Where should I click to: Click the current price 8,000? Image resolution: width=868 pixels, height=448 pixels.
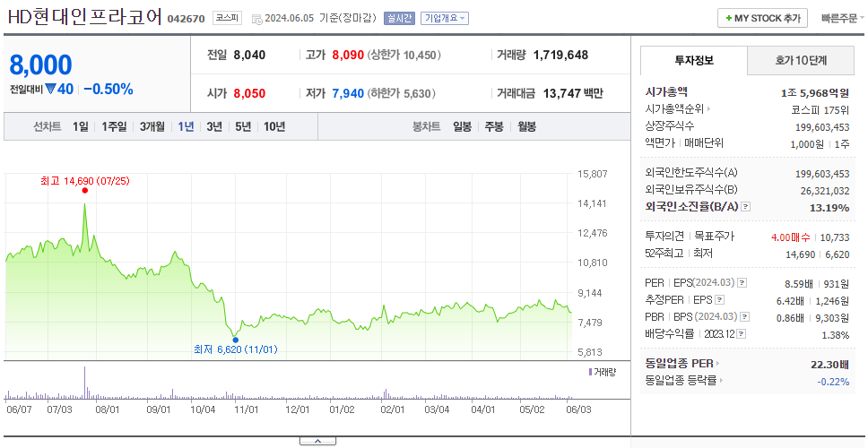tap(40, 65)
